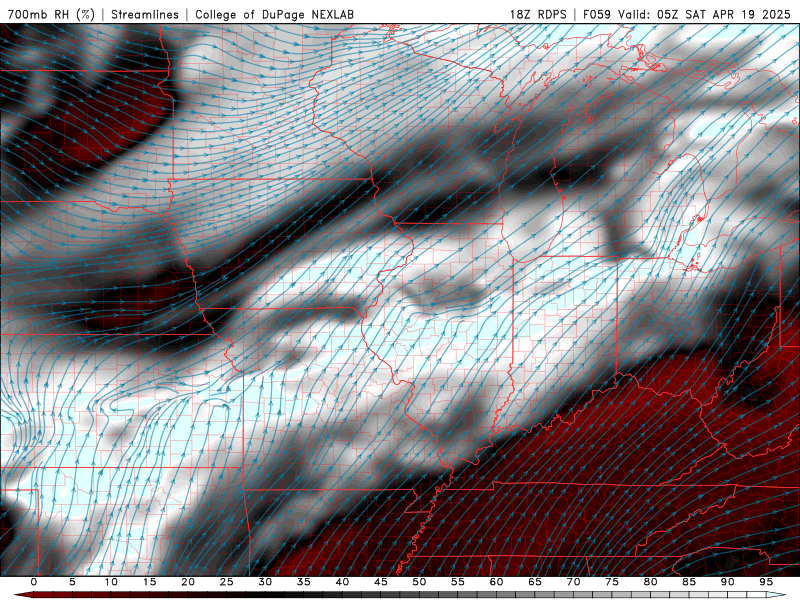Viewport: 800px width, 600px height.
Task: Click the '25' label on the color scale
Action: 227,582
